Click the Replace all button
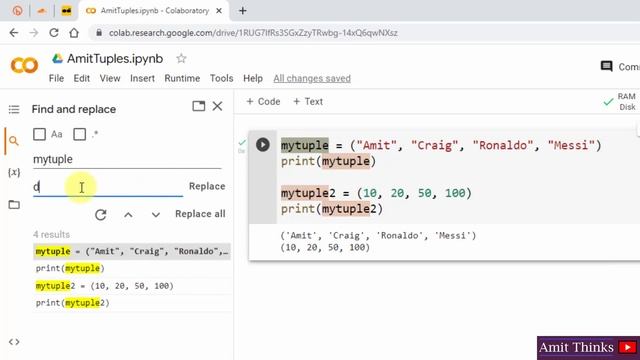 coord(200,214)
